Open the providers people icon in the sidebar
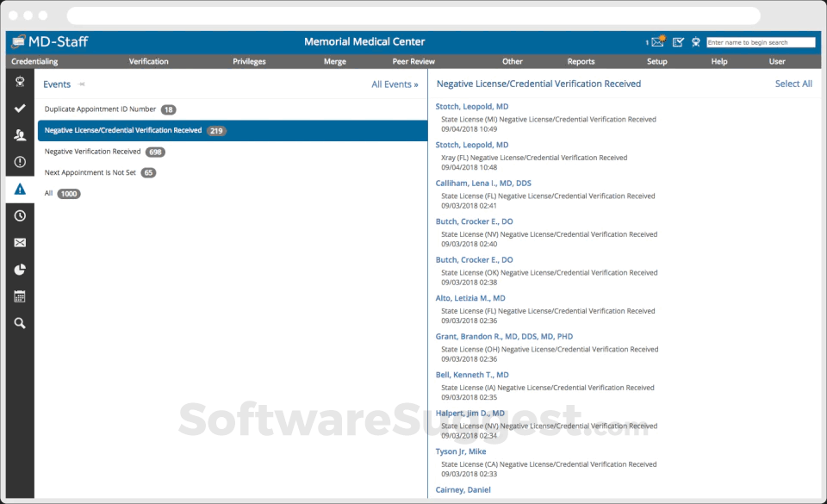Viewport: 827px width, 504px height. 19,134
